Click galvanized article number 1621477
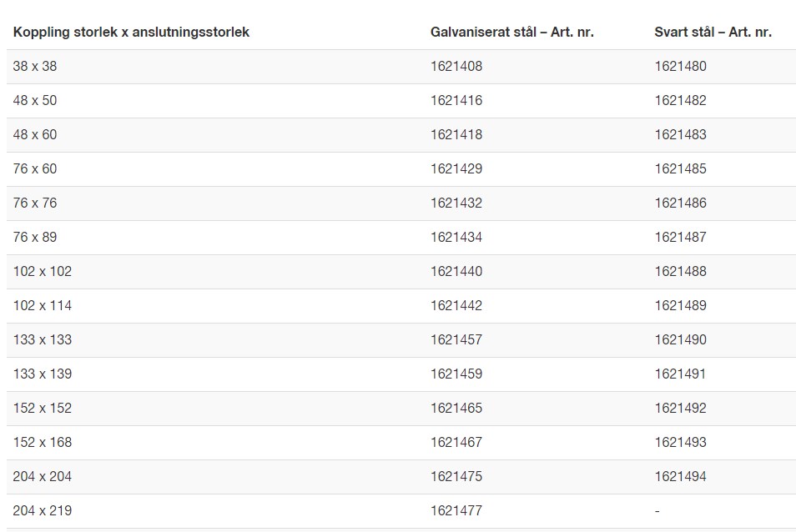796x532 pixels. click(x=456, y=511)
